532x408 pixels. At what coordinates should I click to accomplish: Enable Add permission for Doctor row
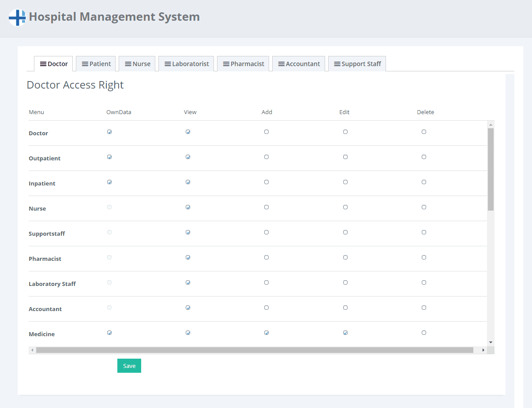click(x=266, y=132)
